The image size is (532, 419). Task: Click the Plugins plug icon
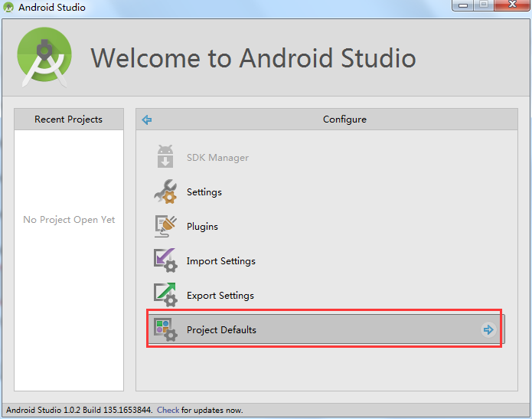(x=165, y=227)
